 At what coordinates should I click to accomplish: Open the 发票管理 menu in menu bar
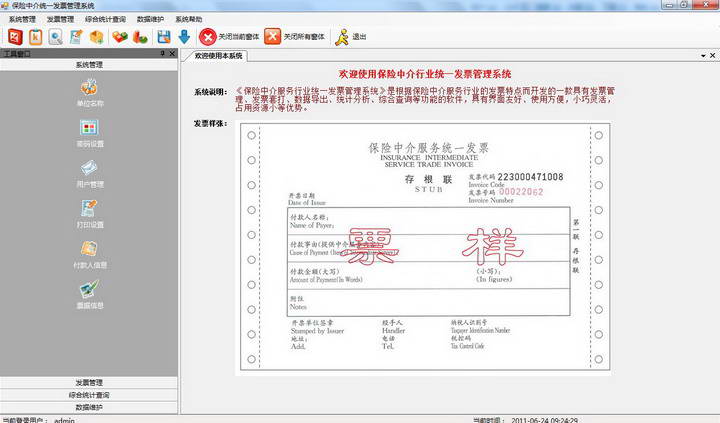pos(60,19)
